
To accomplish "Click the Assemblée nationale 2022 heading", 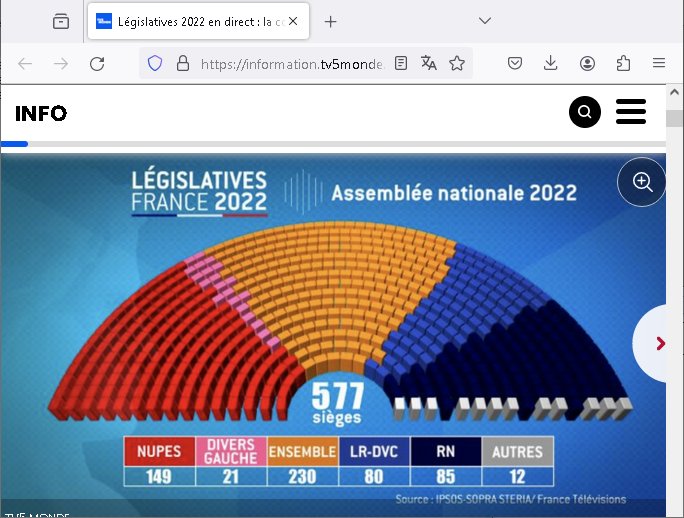I will [454, 193].
